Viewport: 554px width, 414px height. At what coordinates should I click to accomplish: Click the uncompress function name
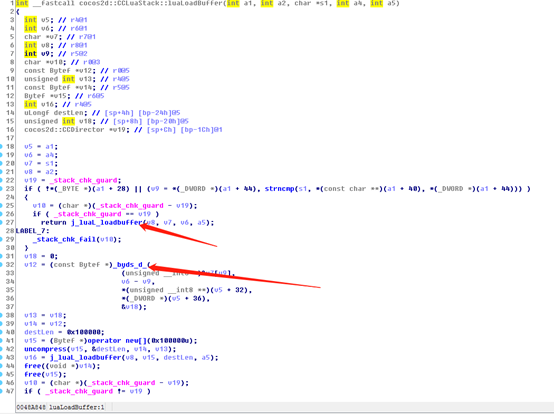tap(45, 349)
